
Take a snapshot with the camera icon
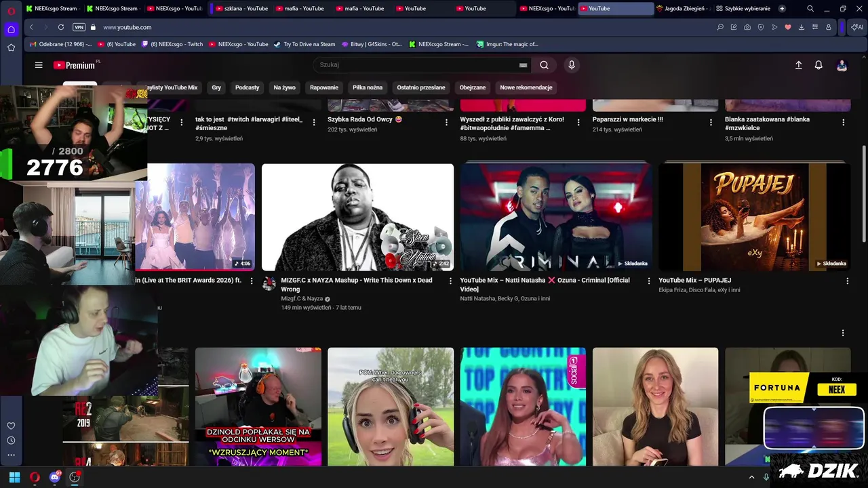pyautogui.click(x=747, y=27)
